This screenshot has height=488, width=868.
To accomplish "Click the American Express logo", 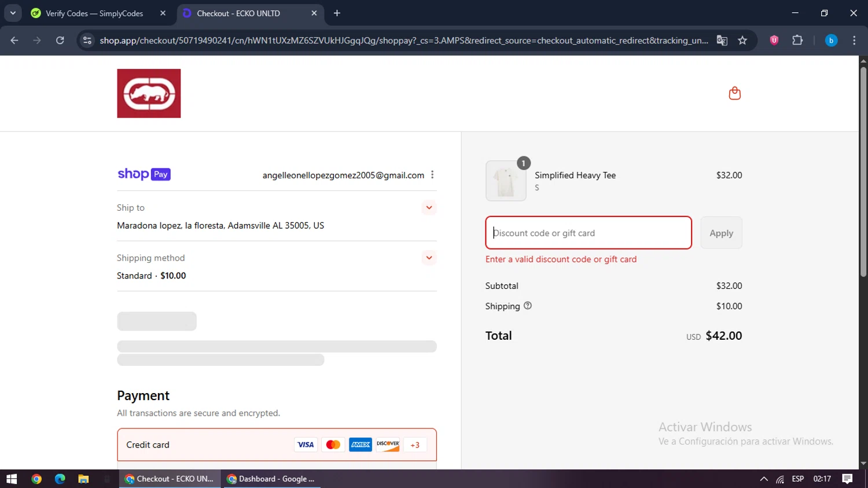I will pyautogui.click(x=361, y=445).
